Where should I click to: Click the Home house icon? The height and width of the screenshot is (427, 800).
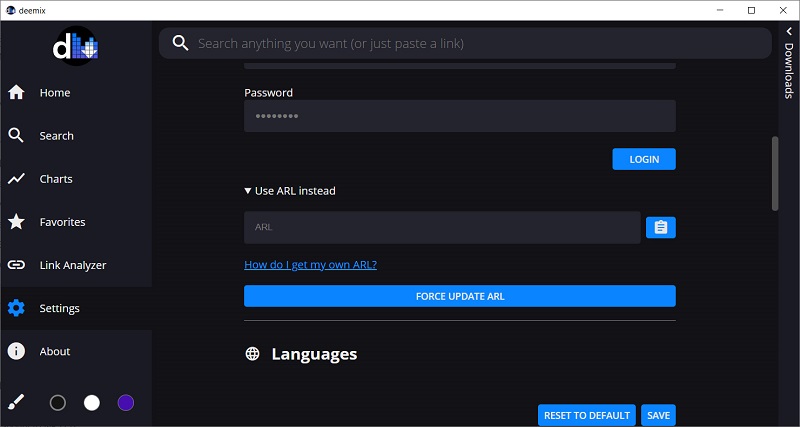(x=16, y=93)
